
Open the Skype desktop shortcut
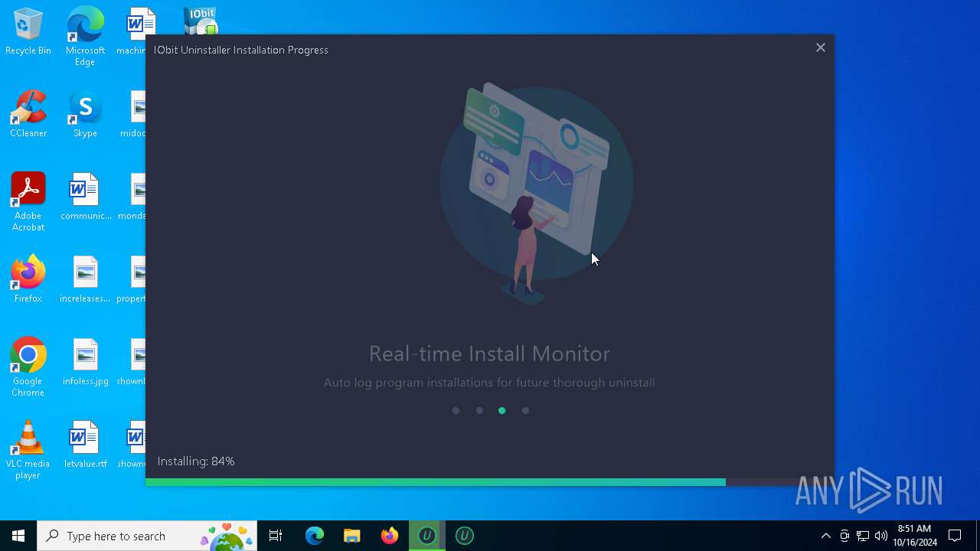point(85,115)
